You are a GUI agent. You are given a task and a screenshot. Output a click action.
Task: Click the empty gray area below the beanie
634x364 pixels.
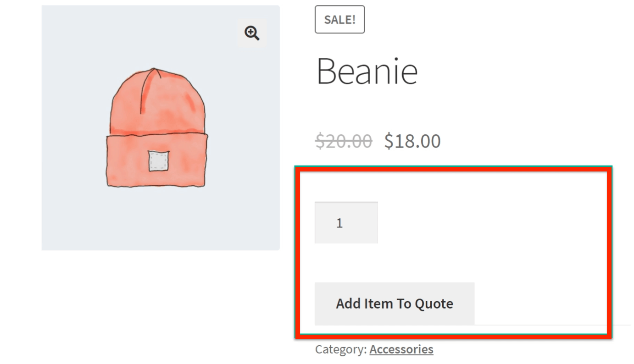(160, 220)
